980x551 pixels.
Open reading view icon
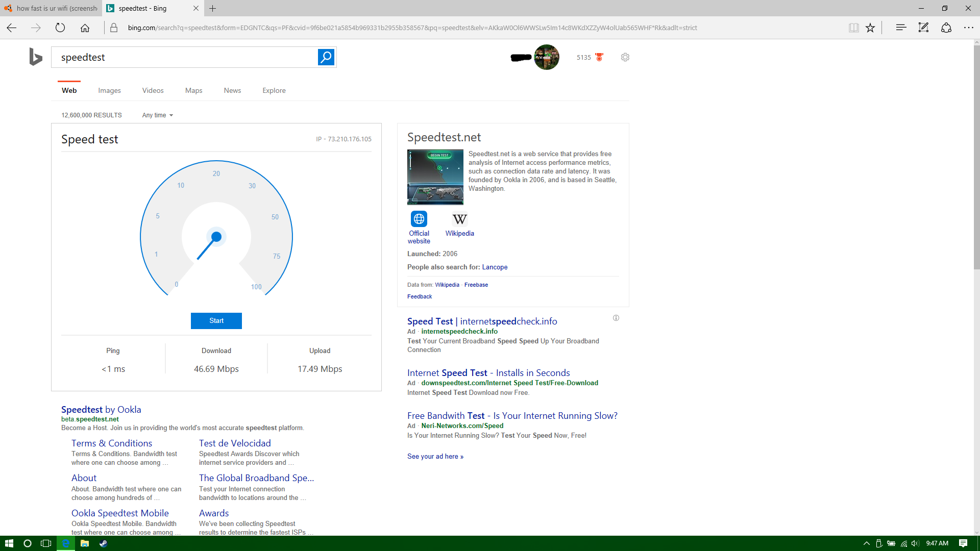[854, 28]
